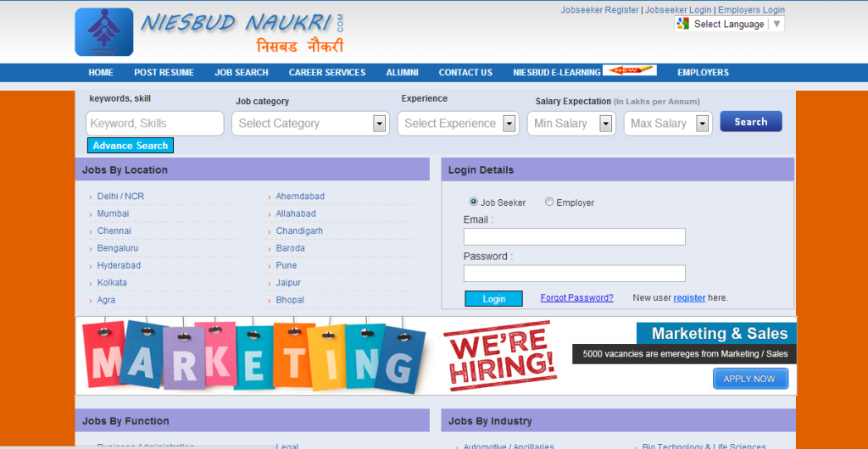Viewport: 868px width, 449px height.
Task: Browse jobs in Chandigarh
Action: click(299, 230)
